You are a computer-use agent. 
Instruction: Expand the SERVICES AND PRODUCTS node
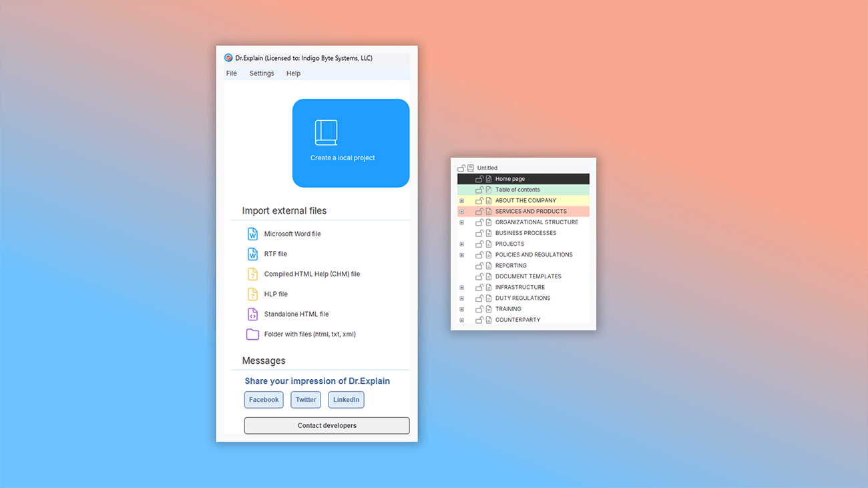461,211
